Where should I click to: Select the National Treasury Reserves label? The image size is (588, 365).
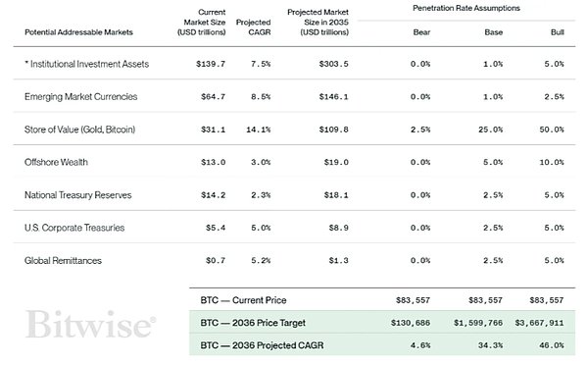tap(78, 195)
